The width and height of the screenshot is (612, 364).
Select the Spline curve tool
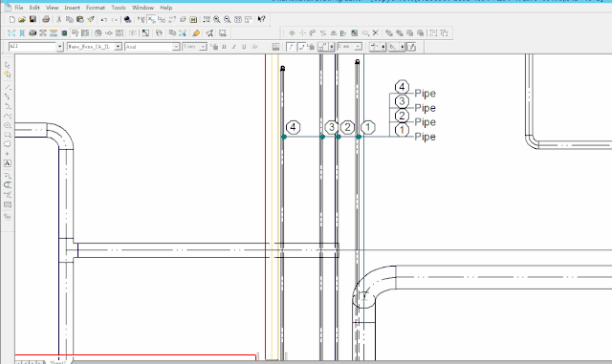pos(7,116)
